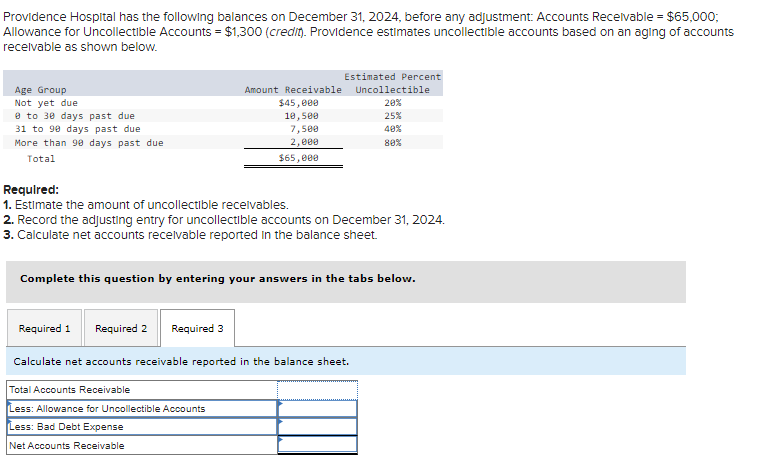The width and height of the screenshot is (784, 460).
Task: Open the Less: Bad Debt Expense label dropdown
Action: [x=142, y=426]
